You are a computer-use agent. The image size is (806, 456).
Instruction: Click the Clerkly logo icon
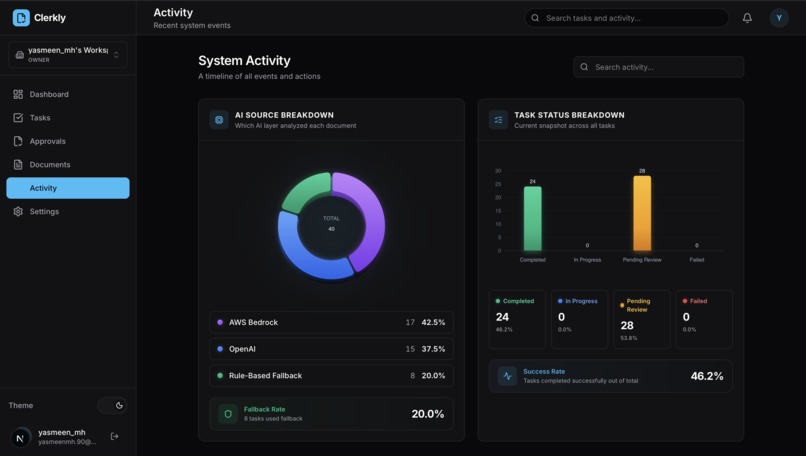coord(21,17)
